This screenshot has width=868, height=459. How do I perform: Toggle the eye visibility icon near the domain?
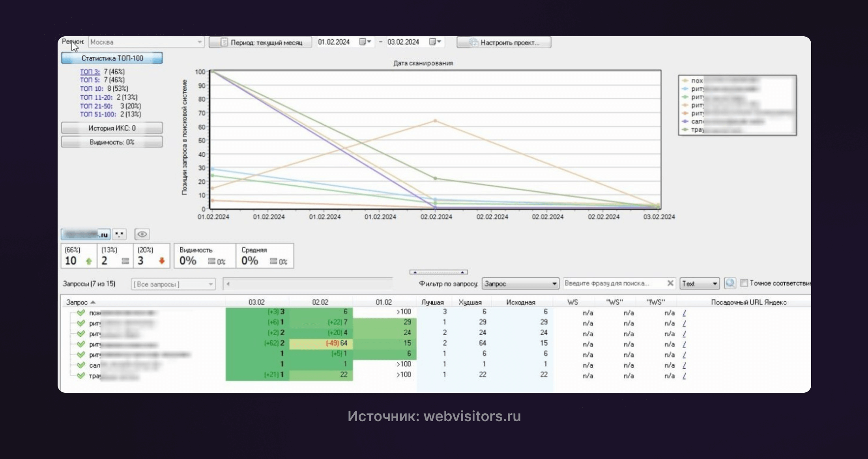click(142, 234)
